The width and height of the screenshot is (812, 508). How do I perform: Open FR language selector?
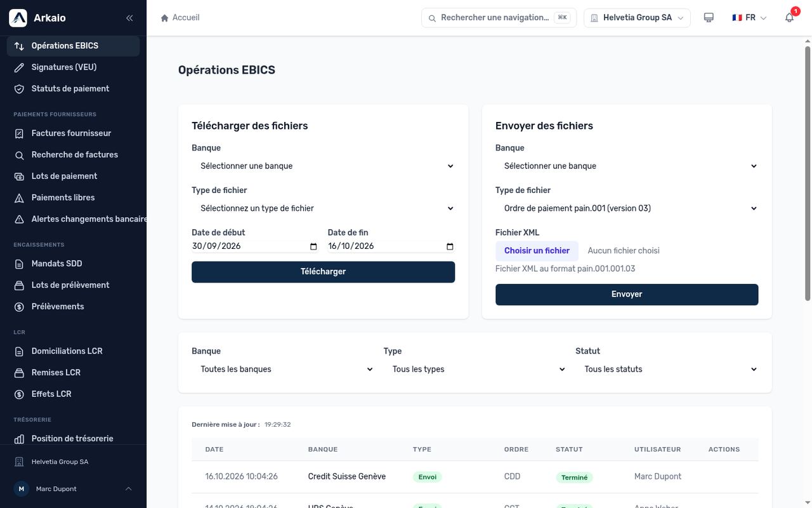(x=749, y=18)
